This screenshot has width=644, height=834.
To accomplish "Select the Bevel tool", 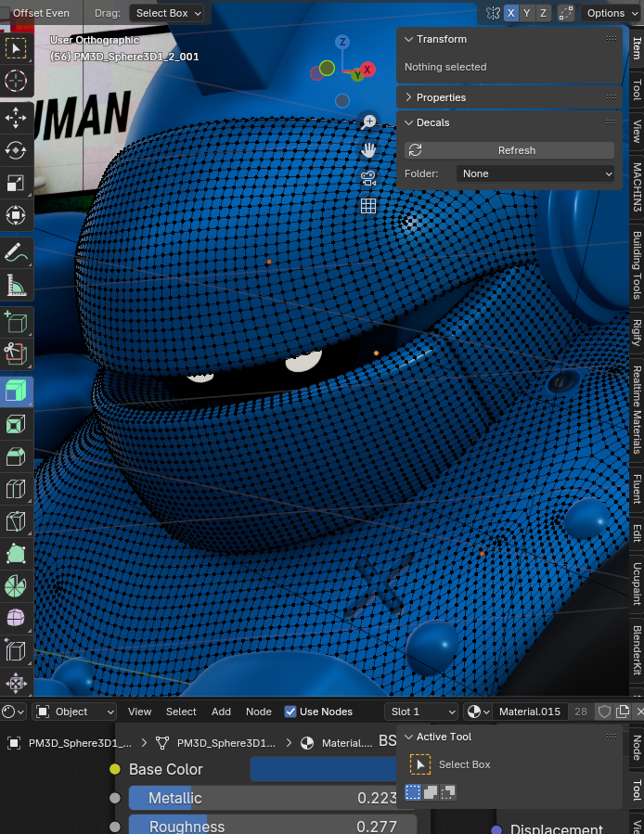I will (x=16, y=456).
